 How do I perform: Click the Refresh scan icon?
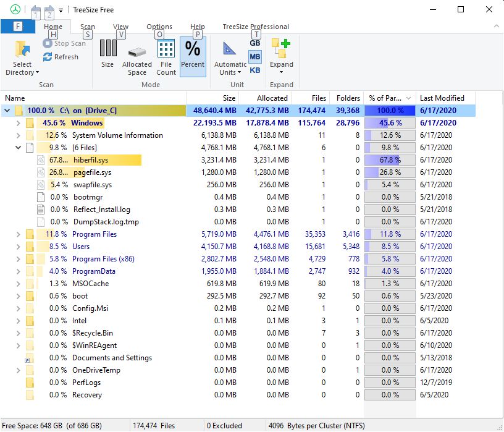pos(48,57)
